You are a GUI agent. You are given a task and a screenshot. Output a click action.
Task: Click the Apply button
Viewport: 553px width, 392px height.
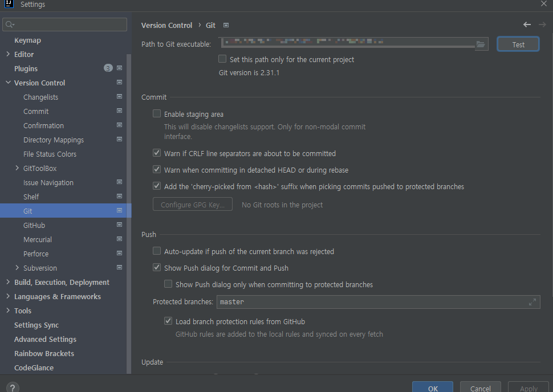[528, 387]
